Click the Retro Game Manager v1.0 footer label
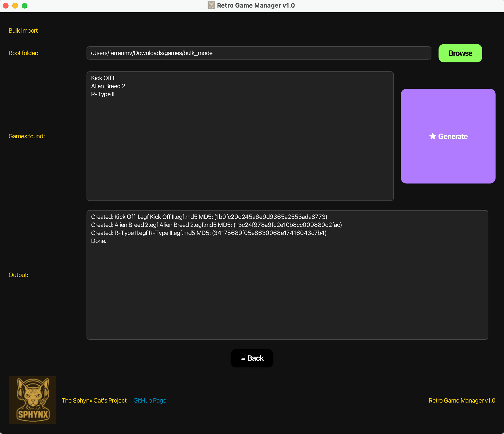Viewport: 504px width, 434px height. pos(462,400)
